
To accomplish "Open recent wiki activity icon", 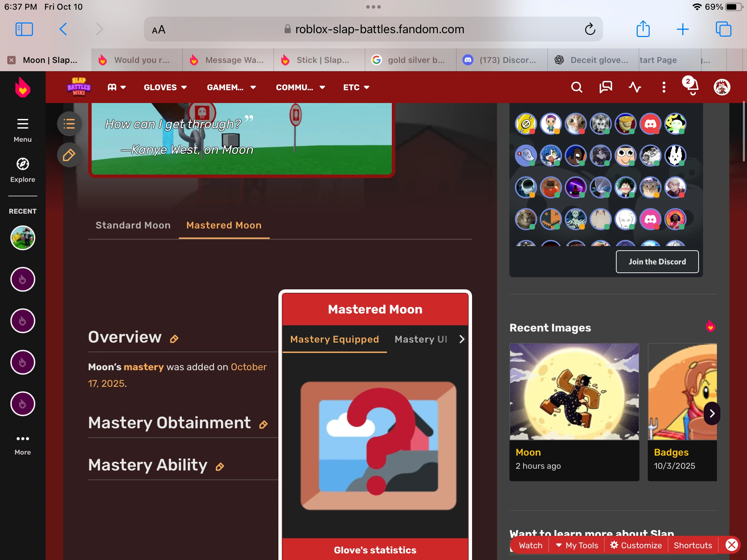I will pyautogui.click(x=635, y=87).
